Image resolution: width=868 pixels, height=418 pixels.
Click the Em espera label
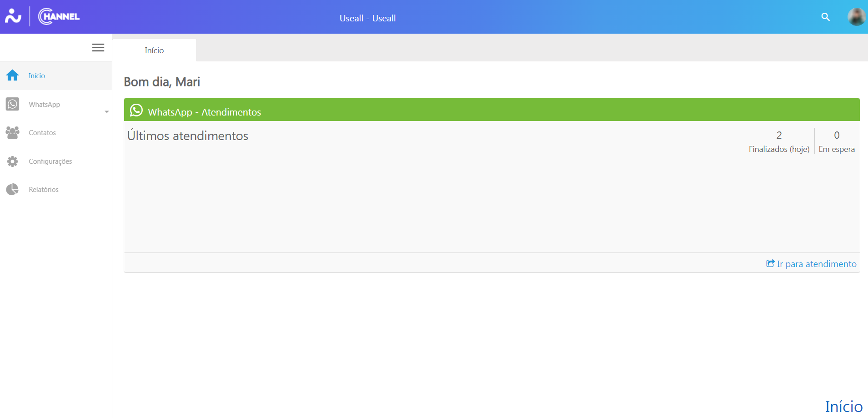837,149
